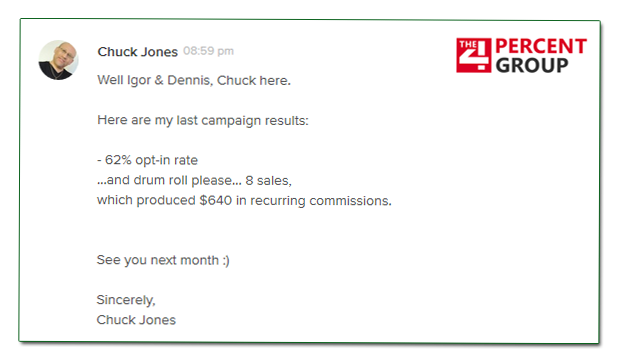Click the 'Well Igor & Dennis' greeting line
619x362 pixels.
(x=194, y=80)
